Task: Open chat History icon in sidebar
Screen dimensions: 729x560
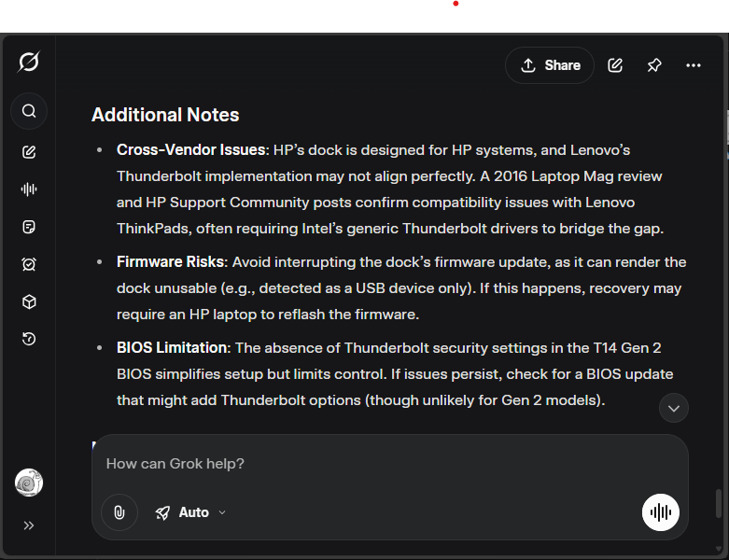Action: click(29, 339)
